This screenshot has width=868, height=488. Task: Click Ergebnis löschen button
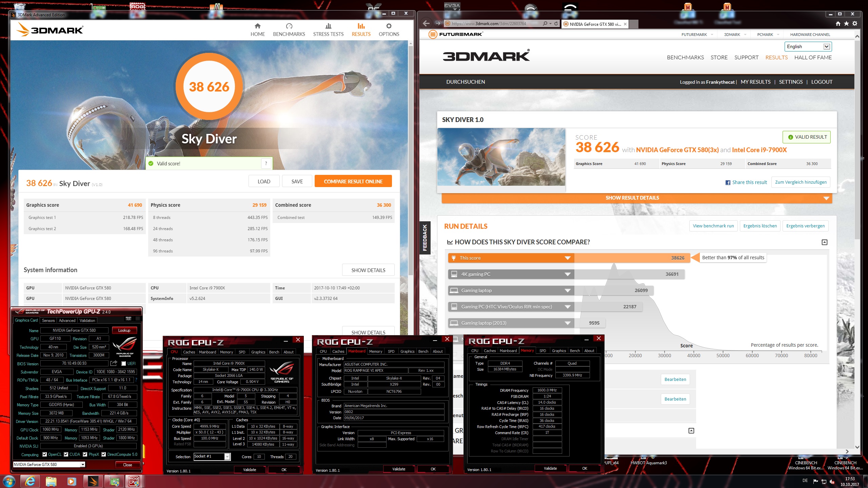pyautogui.click(x=760, y=226)
